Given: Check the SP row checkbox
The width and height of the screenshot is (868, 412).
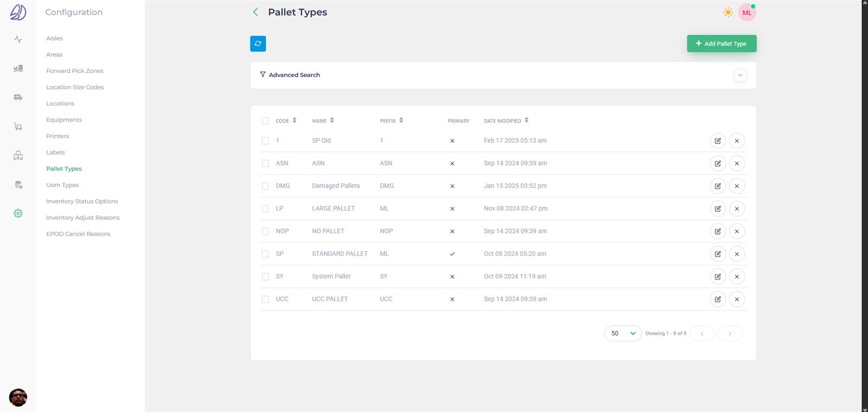Looking at the screenshot, I should (265, 254).
